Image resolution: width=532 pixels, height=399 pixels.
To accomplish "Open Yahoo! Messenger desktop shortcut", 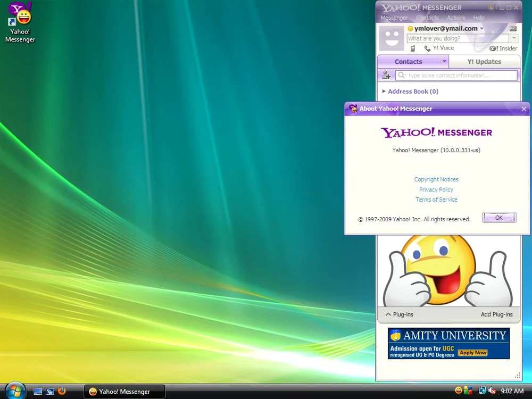I will [20, 23].
